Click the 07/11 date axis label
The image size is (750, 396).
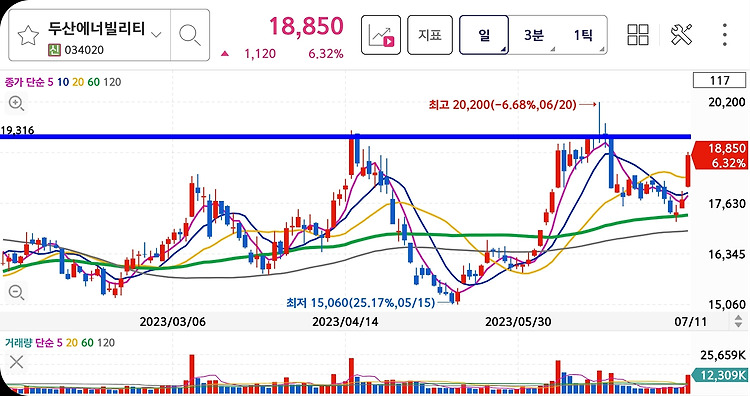pos(690,321)
